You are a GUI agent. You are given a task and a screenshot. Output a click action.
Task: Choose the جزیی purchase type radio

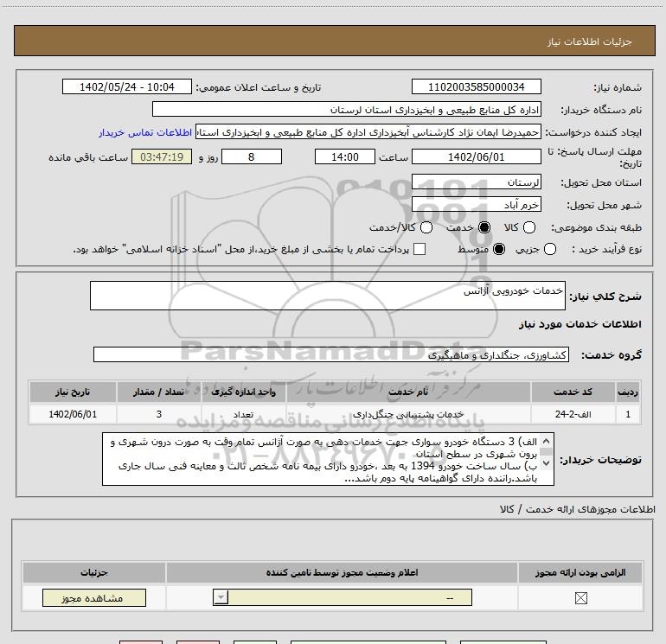pos(549,249)
